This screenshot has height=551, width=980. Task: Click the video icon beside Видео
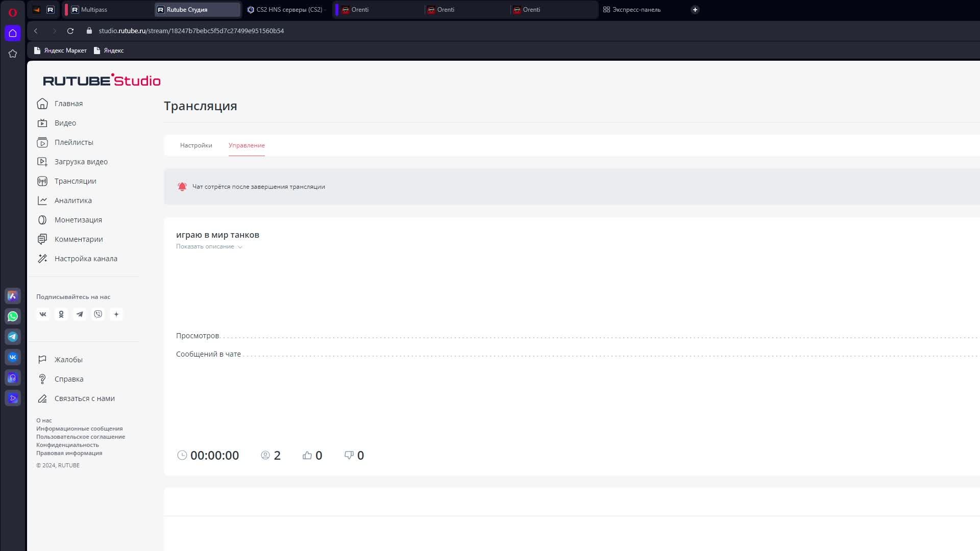point(42,123)
